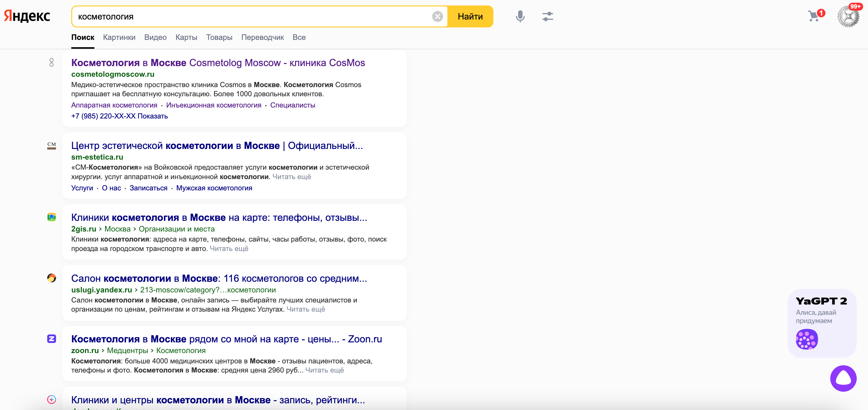Show phone number +7 (985) 220-XX-XX
Screen dimensions: 868x410
(x=119, y=116)
